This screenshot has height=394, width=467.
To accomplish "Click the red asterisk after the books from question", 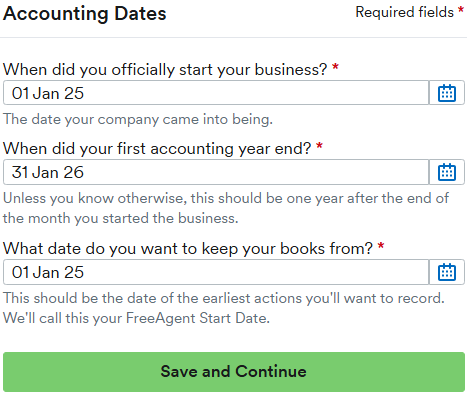I will click(381, 246).
